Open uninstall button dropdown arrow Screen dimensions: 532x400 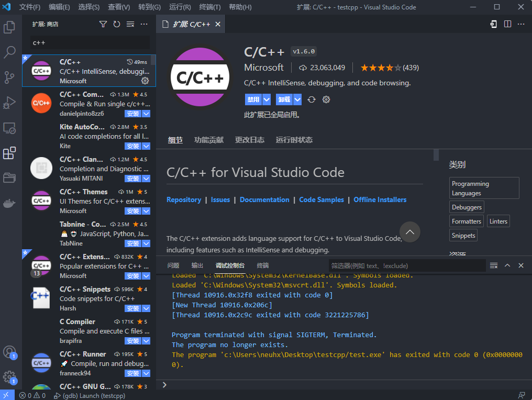pos(297,99)
